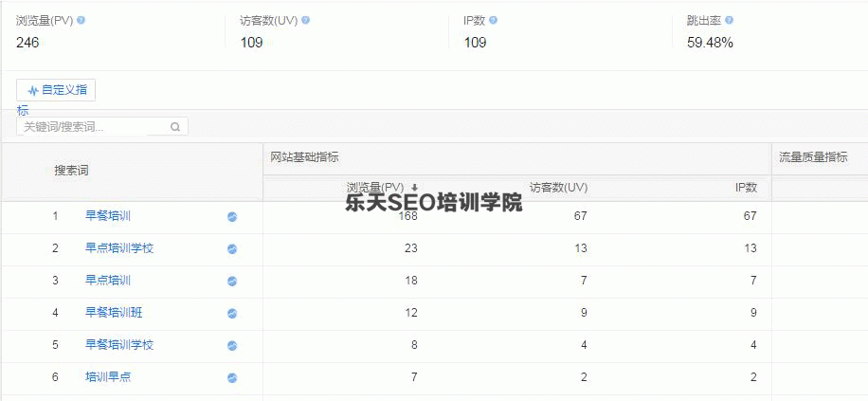Screen dimensions: 868x401
Task: Sort by 访客数(UV) column header
Action: tap(558, 188)
